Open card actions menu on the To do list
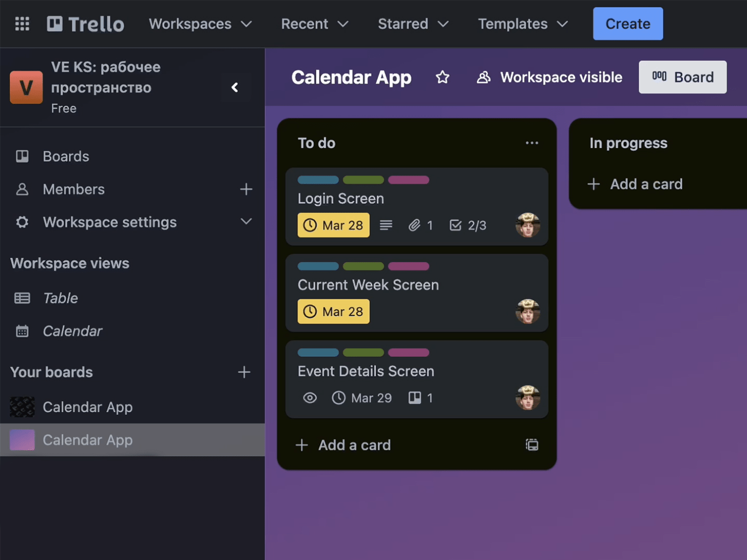 (531, 143)
